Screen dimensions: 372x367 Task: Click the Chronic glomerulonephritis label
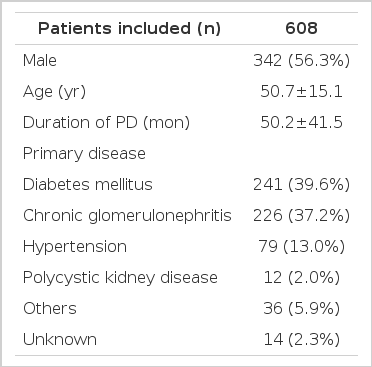click(x=127, y=216)
